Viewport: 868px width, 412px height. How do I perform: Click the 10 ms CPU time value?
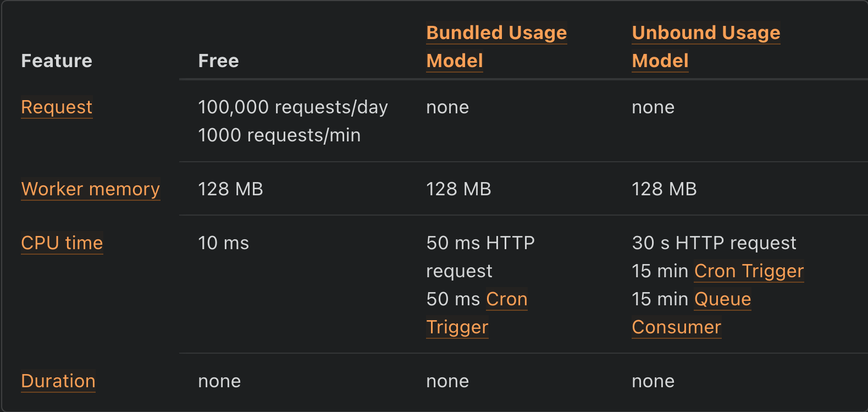223,243
